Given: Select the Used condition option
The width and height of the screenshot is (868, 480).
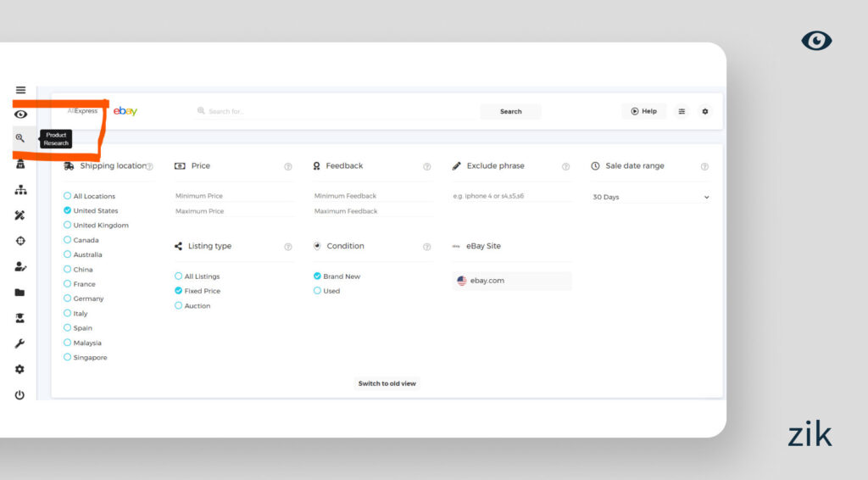Looking at the screenshot, I should click(318, 291).
